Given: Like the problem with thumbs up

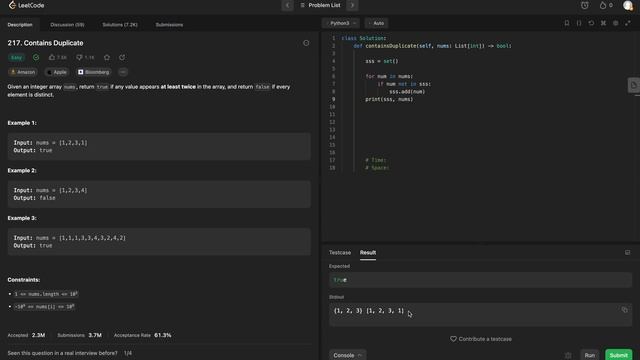Looking at the screenshot, I should tap(58, 58).
